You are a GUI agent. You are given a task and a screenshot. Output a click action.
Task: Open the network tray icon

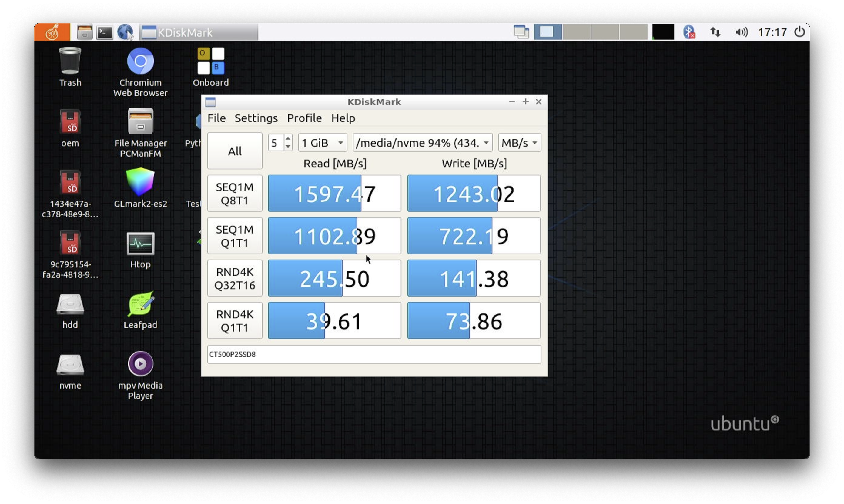pos(715,32)
